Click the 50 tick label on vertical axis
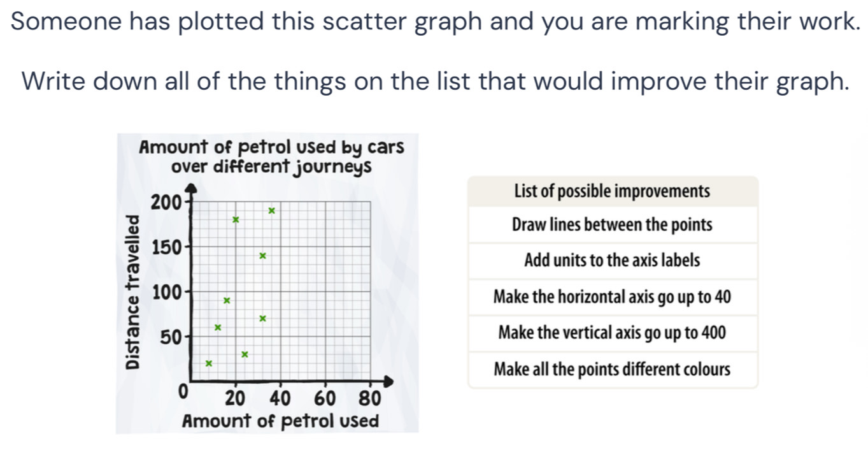This screenshot has height=459, width=868. click(170, 337)
